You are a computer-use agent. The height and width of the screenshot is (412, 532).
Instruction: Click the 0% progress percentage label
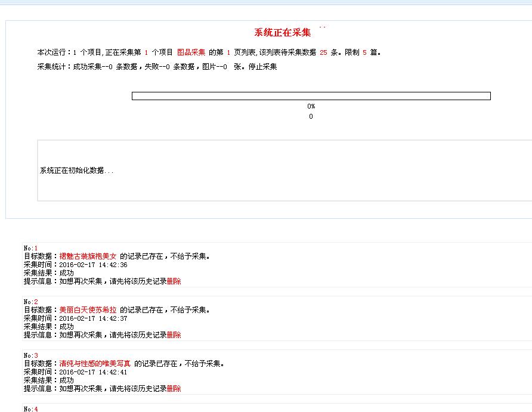coord(311,107)
